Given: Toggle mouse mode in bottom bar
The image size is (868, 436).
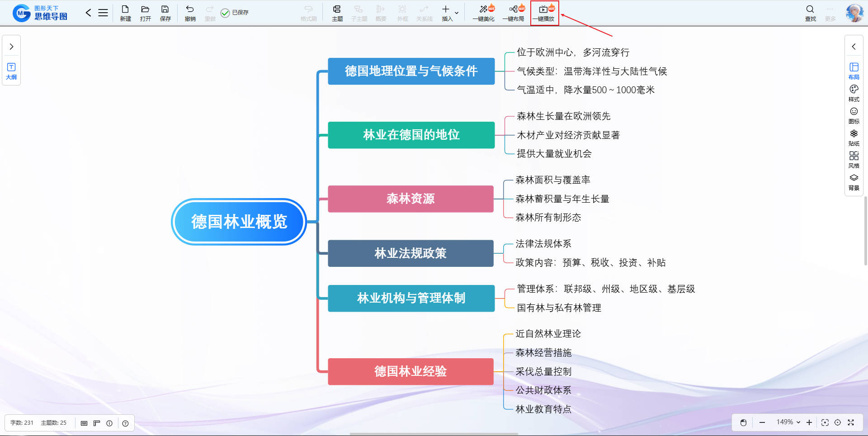Looking at the screenshot, I should [x=743, y=422].
